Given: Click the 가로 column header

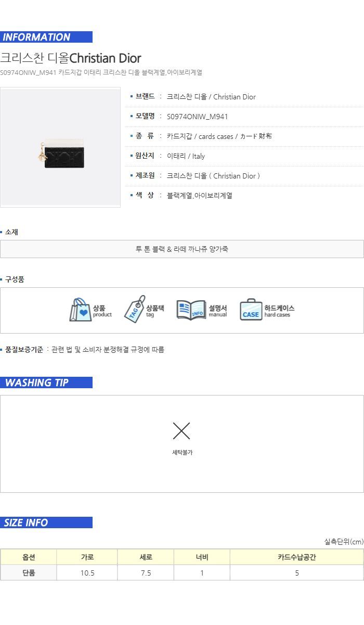Looking at the screenshot, I should 87,557.
